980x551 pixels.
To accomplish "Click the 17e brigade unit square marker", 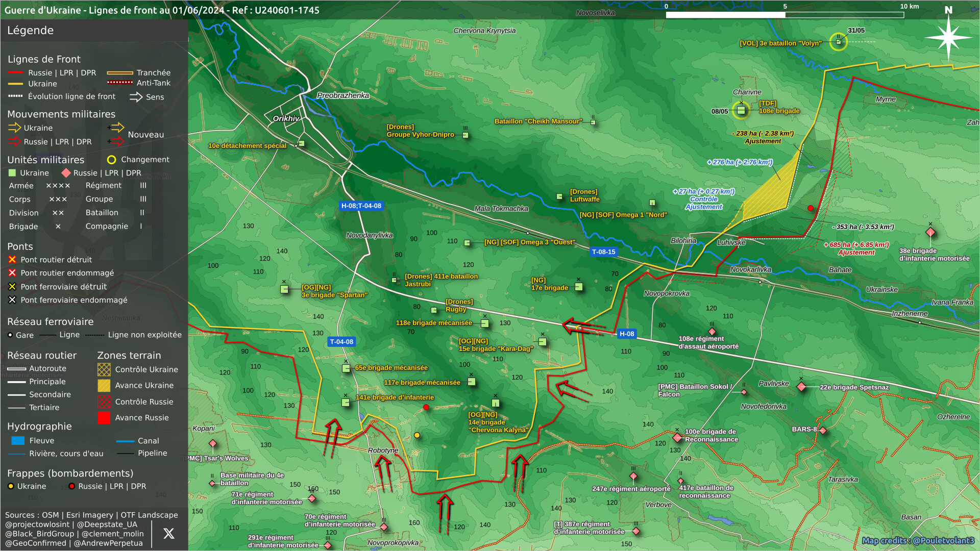I will pyautogui.click(x=578, y=287).
